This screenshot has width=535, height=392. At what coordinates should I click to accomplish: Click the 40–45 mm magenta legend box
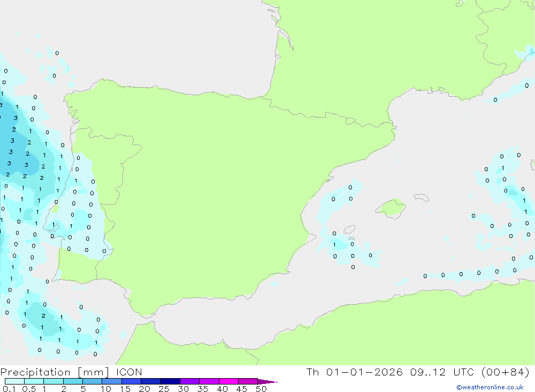(x=228, y=381)
